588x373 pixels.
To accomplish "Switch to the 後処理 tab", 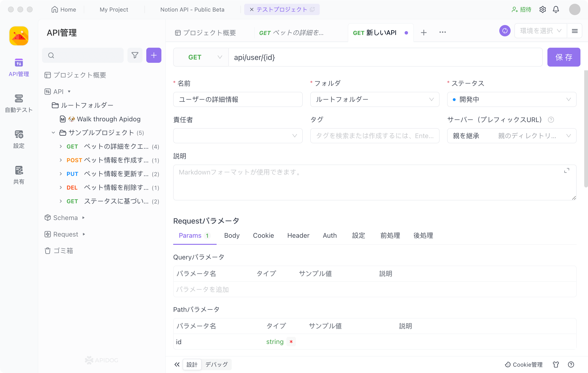I will point(423,235).
